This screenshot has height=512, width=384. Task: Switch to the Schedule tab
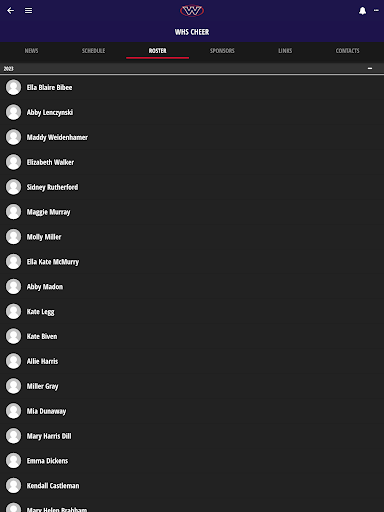93,51
